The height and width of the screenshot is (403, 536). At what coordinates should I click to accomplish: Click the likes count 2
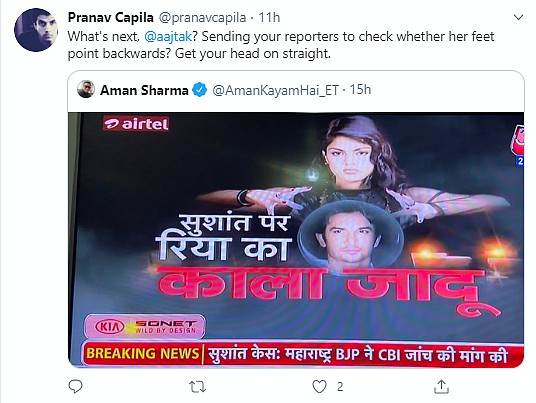pyautogui.click(x=340, y=387)
